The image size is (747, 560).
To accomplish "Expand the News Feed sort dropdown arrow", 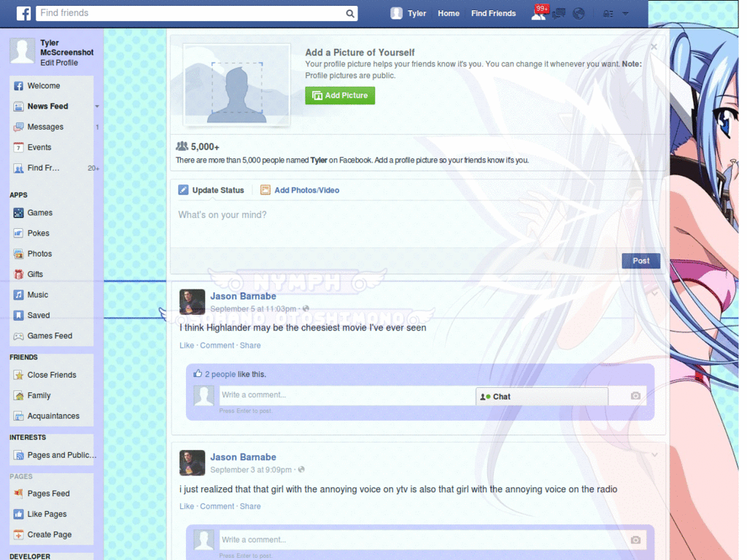I will 97,106.
